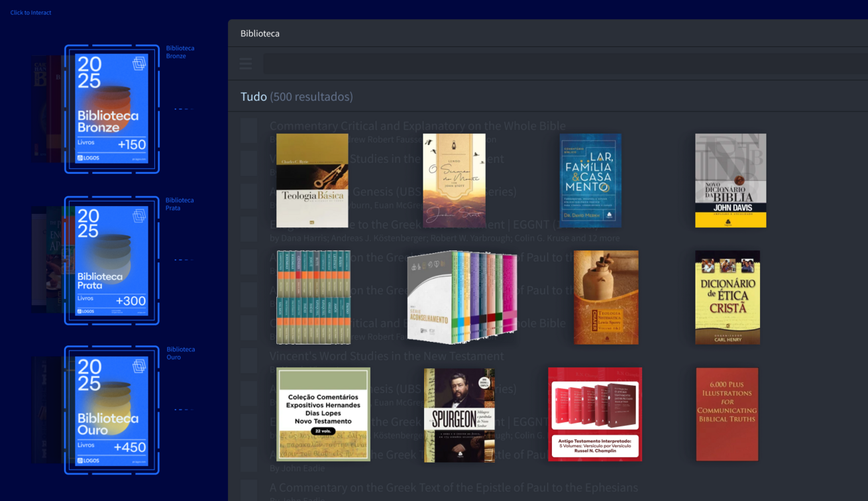Select the Biblioteca Prata +300 card
Viewport: 868px width, 501px height.
tap(111, 260)
